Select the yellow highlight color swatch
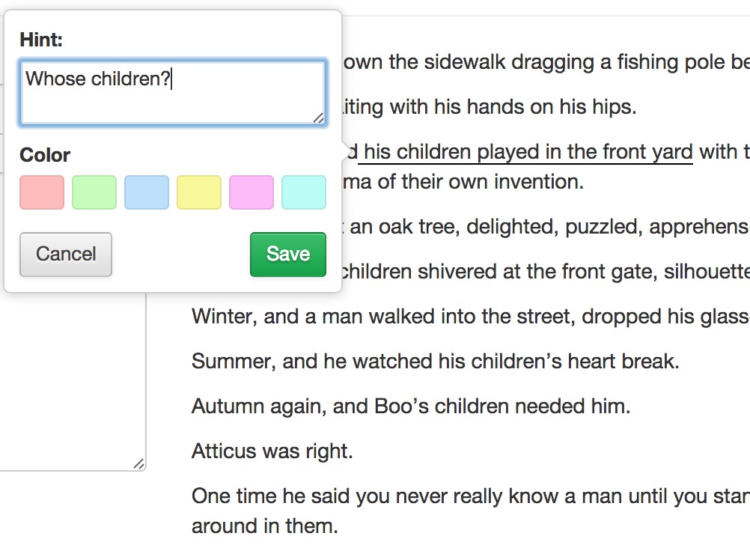This screenshot has height=560, width=750. click(x=198, y=192)
